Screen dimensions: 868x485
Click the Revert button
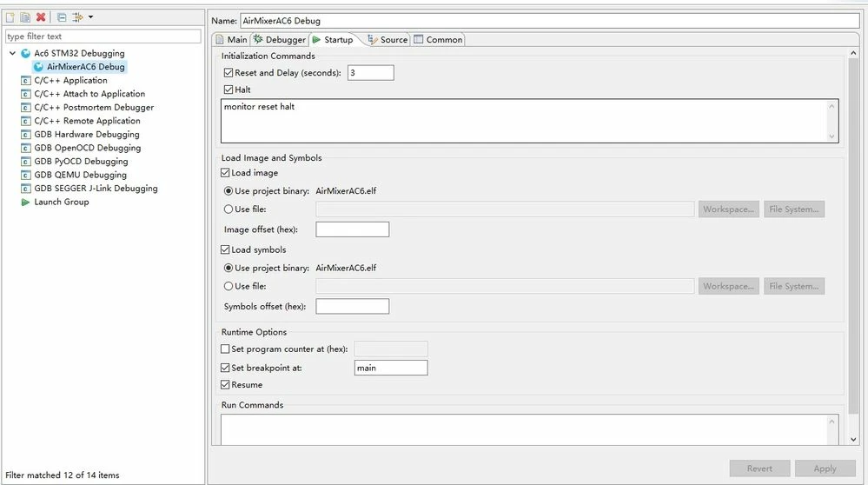tap(759, 468)
